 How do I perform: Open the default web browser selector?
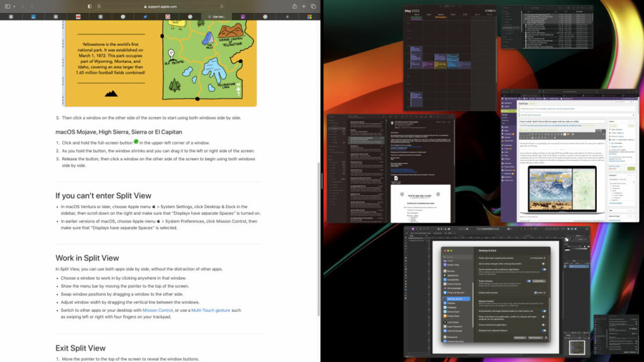coord(539,292)
